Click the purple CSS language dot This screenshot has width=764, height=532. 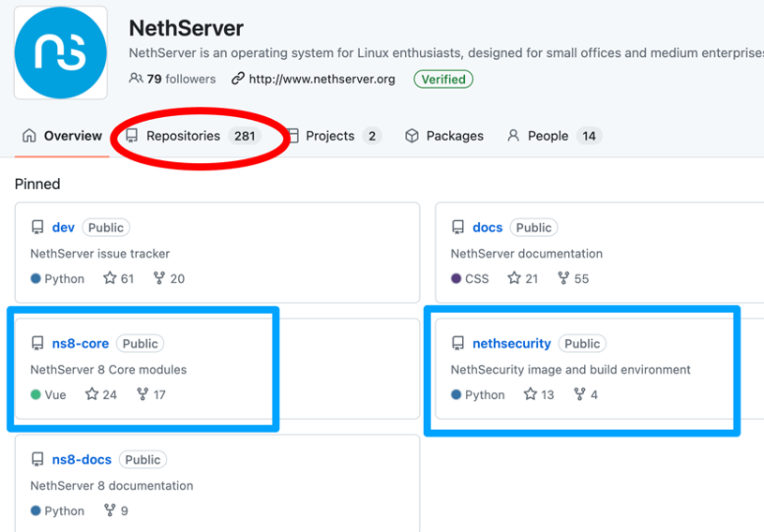tap(457, 278)
